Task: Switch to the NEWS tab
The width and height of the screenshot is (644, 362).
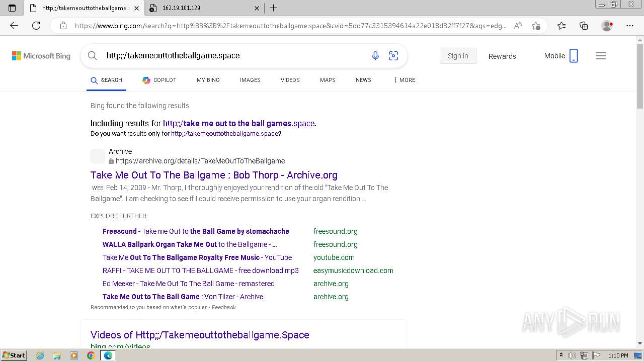Action: click(363, 80)
